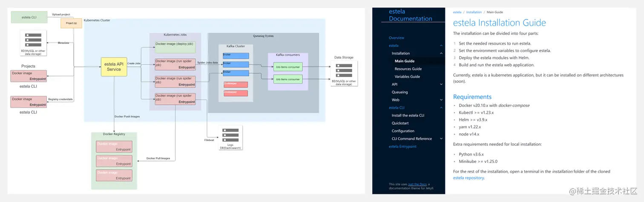Viewport: 644px width, 202px height.
Task: Click the Docker Push Images label
Action: (127, 116)
